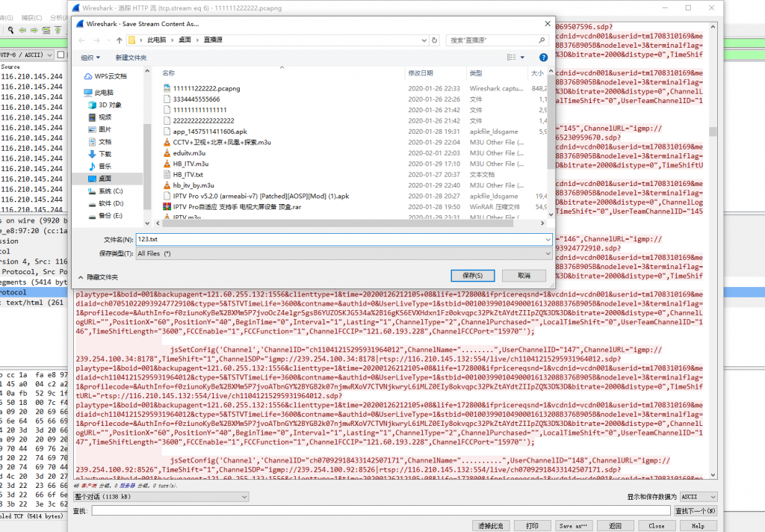Screen dimensions: 765x532
Task: Select WPS云文档 cloud item in sidebar
Action: tap(105, 76)
